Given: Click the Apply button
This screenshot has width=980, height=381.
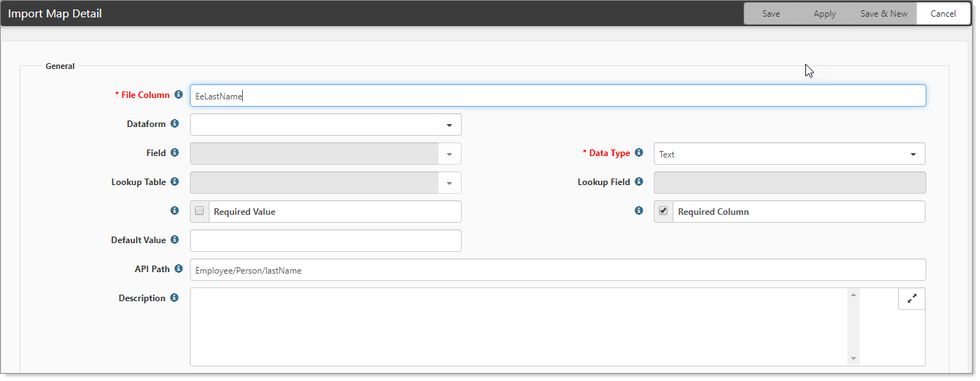Looking at the screenshot, I should (x=825, y=14).
